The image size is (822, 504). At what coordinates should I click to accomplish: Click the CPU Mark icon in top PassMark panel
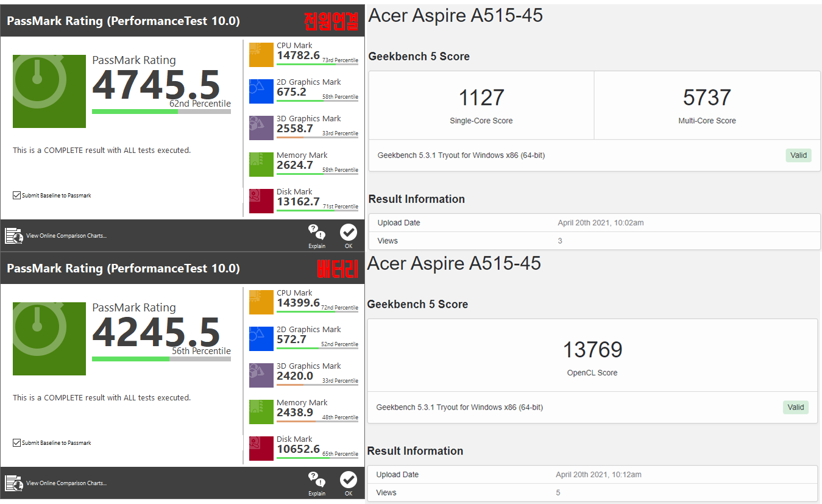pyautogui.click(x=261, y=55)
